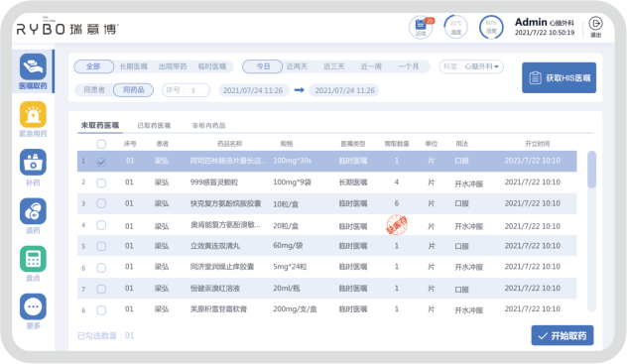Image resolution: width=627 pixels, height=364 pixels.
Task: Click the table vertical scrollbar thumb
Action: coord(592,170)
